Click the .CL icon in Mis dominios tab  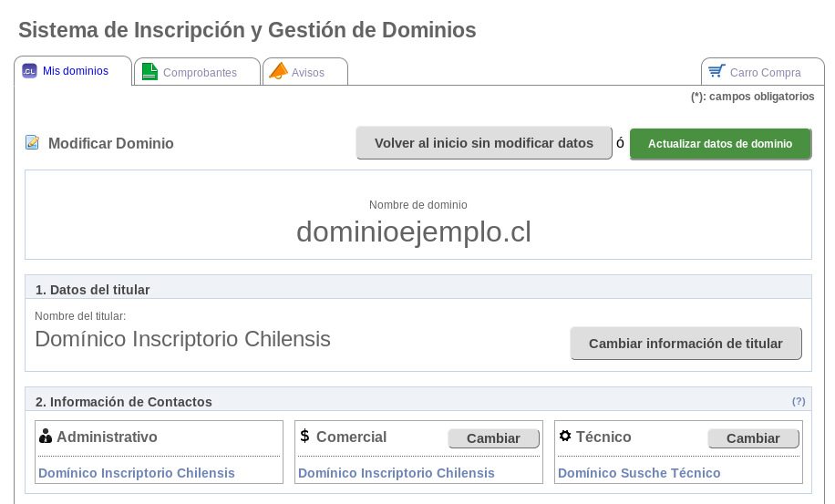point(29,71)
